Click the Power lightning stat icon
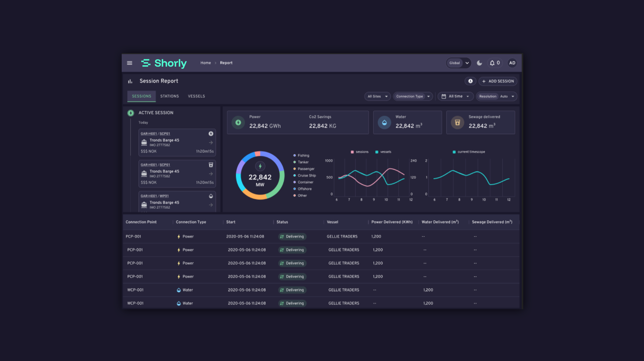 [238, 122]
